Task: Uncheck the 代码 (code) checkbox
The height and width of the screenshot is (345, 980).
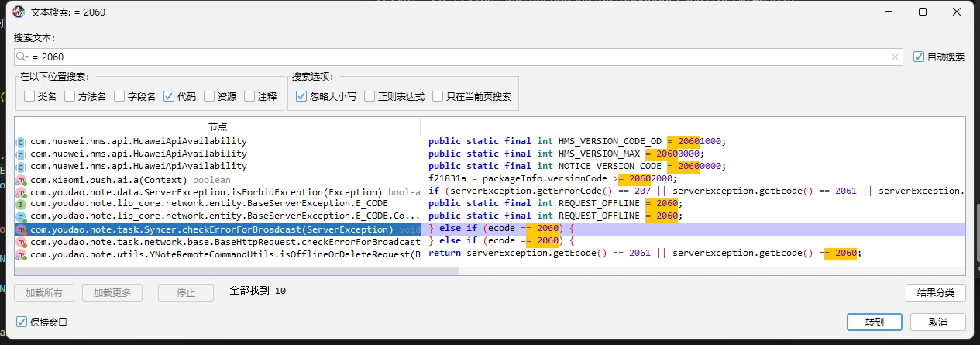Action: pyautogui.click(x=169, y=97)
